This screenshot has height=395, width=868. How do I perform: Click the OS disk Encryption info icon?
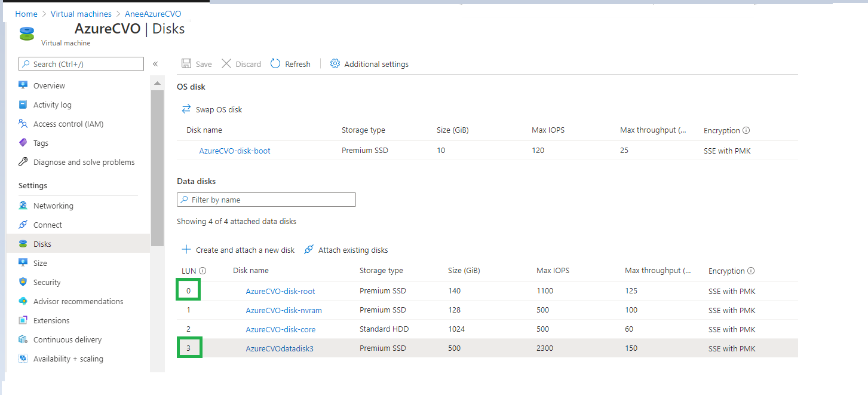[x=746, y=130]
